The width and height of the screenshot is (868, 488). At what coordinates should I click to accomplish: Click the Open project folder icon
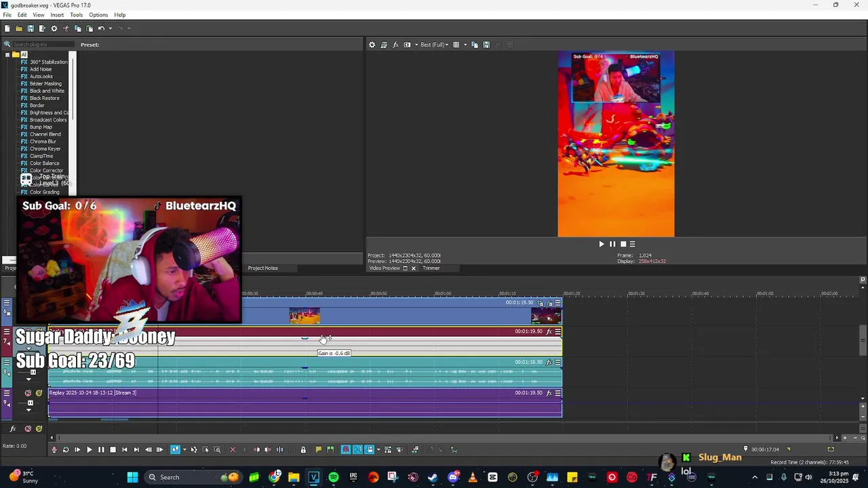point(18,28)
